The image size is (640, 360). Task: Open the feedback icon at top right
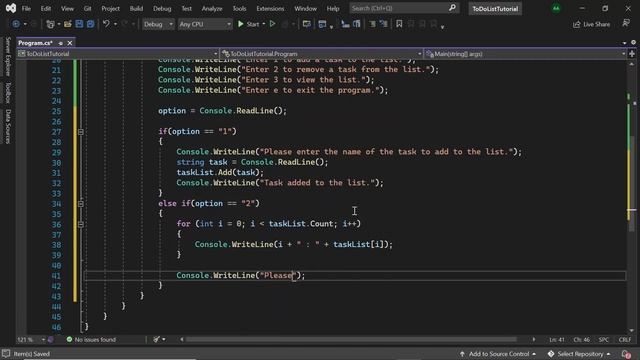(x=626, y=23)
